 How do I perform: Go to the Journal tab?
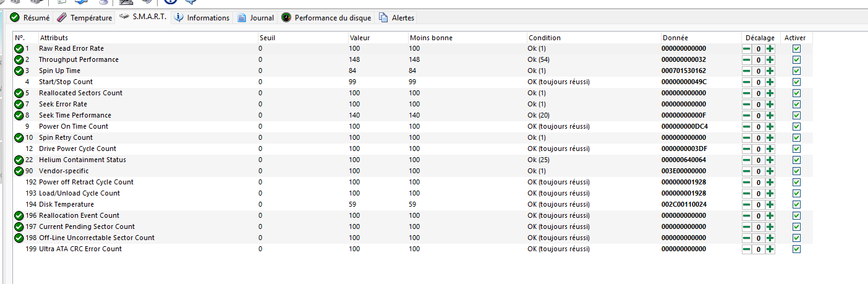[x=255, y=18]
